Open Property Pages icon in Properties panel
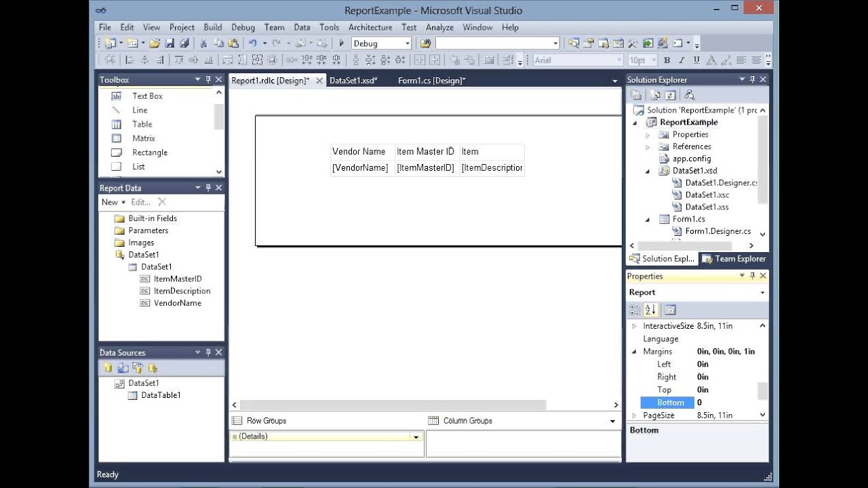This screenshot has width=868, height=488. [670, 310]
